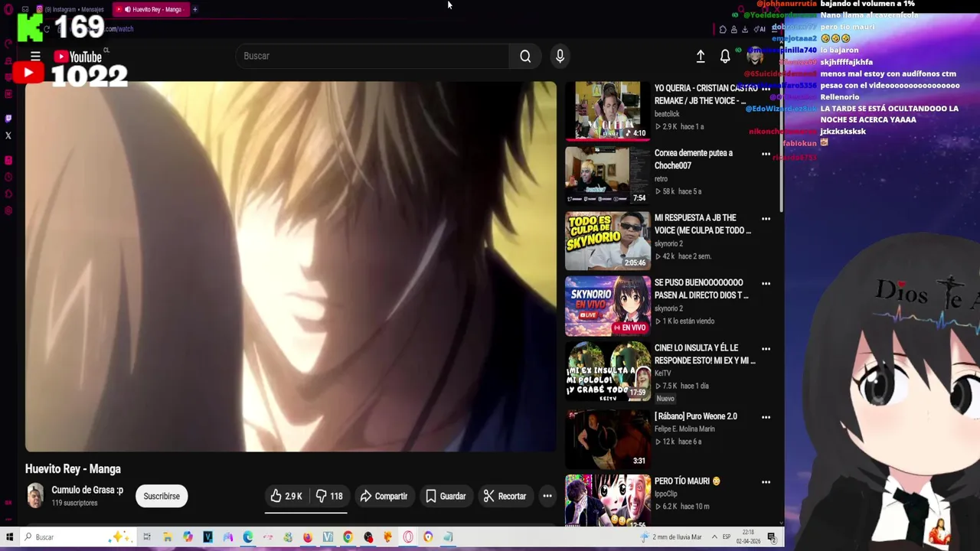Open Google Chrome from the taskbar

tap(348, 537)
